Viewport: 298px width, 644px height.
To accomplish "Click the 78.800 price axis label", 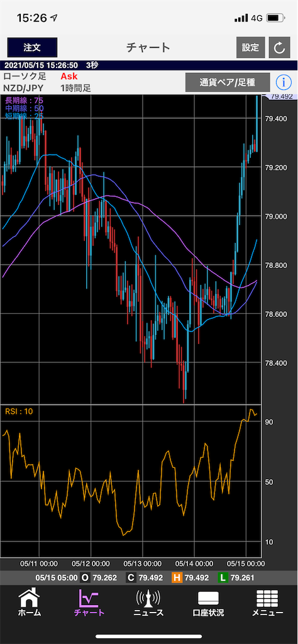I will (276, 265).
